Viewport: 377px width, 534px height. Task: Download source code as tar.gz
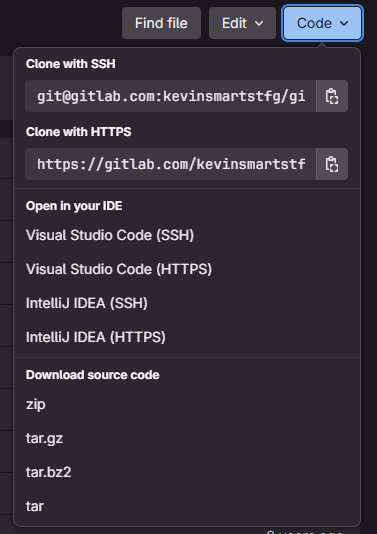click(x=44, y=438)
